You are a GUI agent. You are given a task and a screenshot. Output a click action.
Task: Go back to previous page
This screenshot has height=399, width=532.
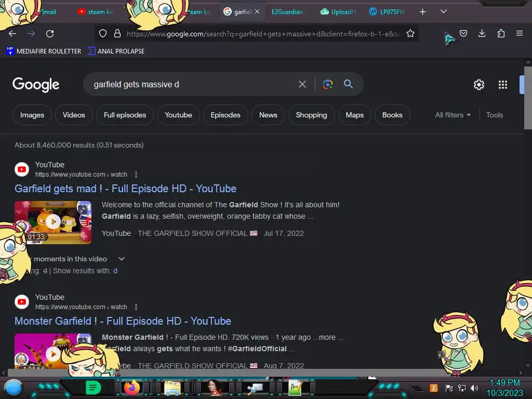pos(12,34)
